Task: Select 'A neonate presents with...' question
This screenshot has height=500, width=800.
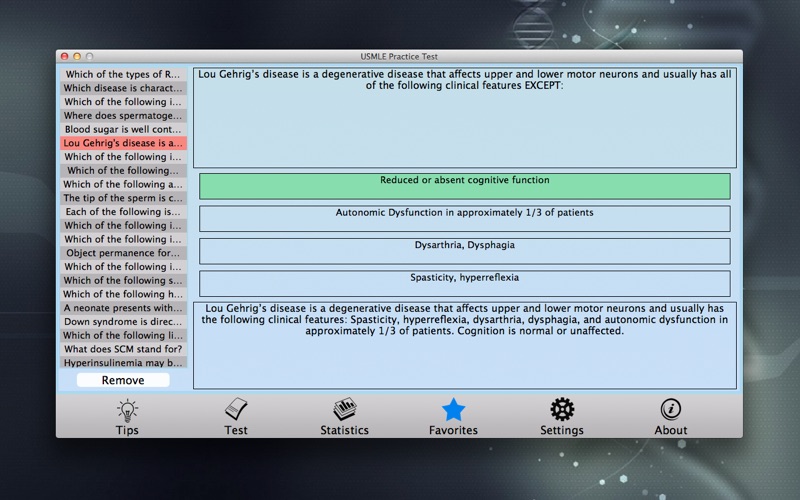Action: (123, 308)
